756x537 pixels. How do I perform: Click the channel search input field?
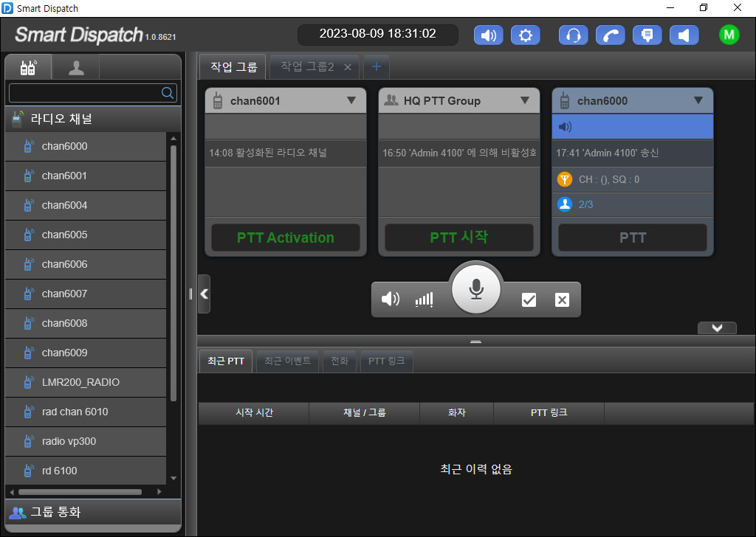[85, 93]
